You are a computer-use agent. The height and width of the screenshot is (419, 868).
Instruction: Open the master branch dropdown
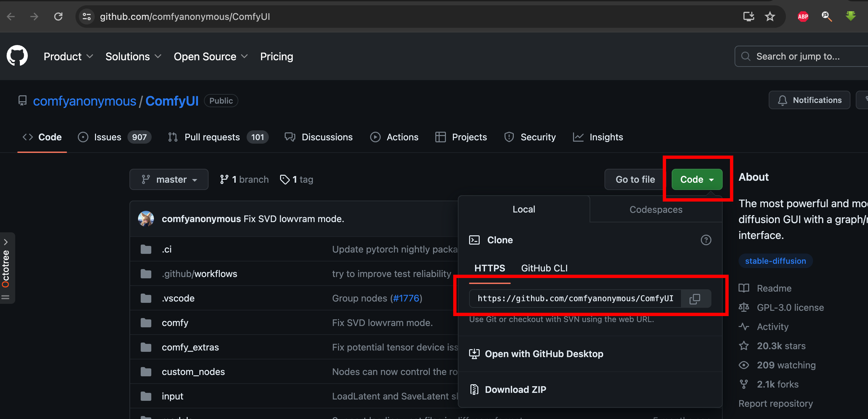point(169,179)
